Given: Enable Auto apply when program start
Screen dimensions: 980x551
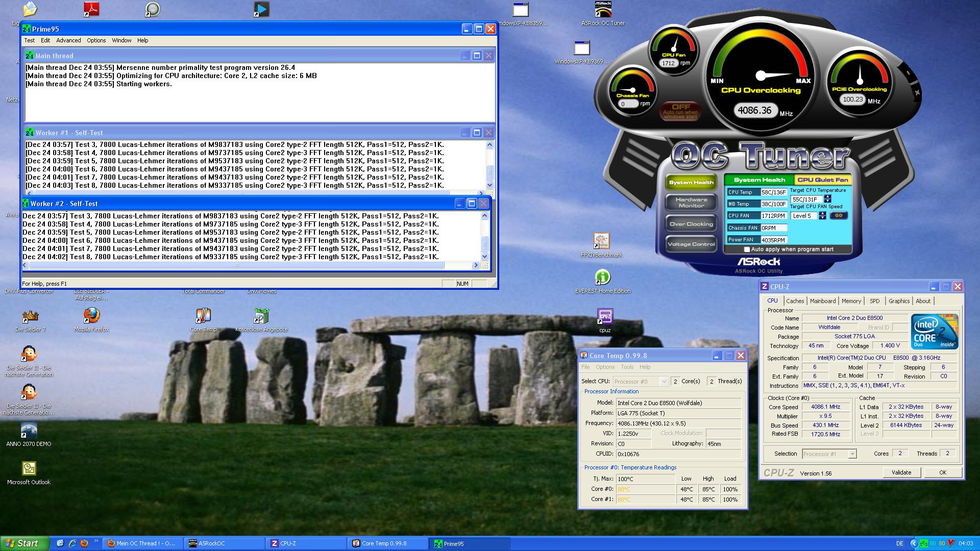Looking at the screenshot, I should click(x=747, y=249).
